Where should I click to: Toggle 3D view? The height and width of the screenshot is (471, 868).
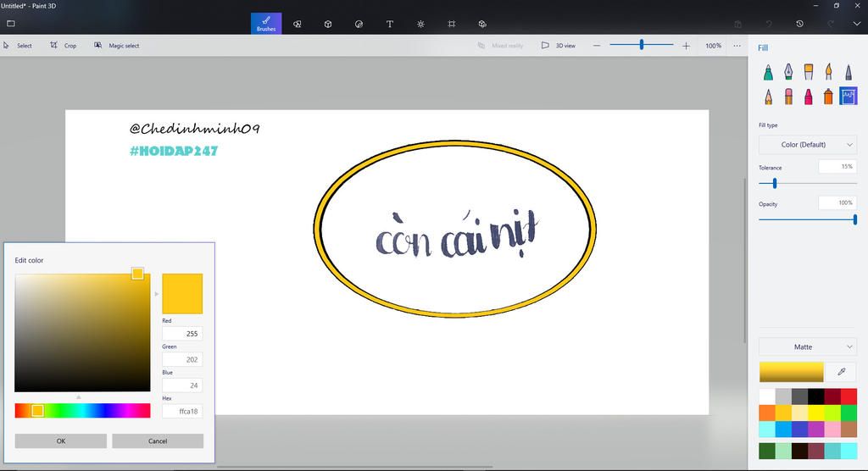(558, 46)
